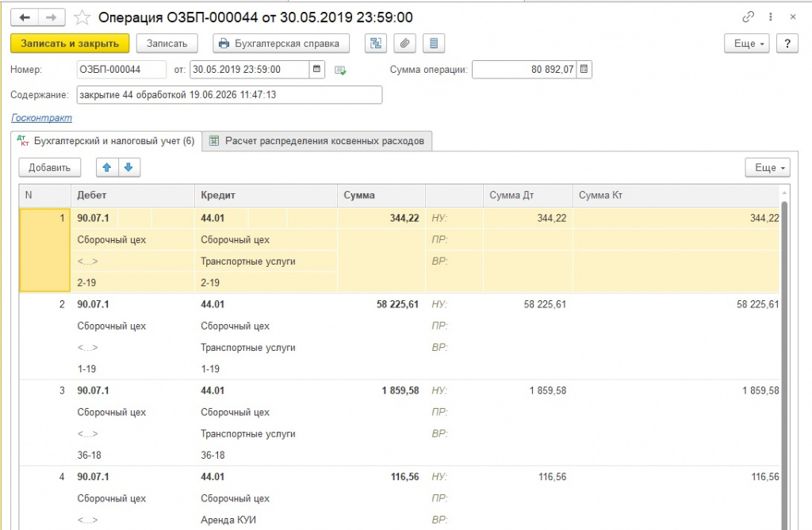This screenshot has height=530, width=812.
Task: Click credit subconto 36-18 in row 3
Action: click(213, 456)
